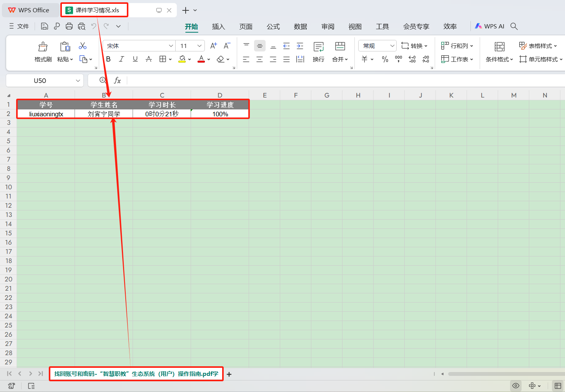Screen dimensions: 565x392
Task: Click the search magnifier icon beside WPS AI
Action: click(x=514, y=26)
